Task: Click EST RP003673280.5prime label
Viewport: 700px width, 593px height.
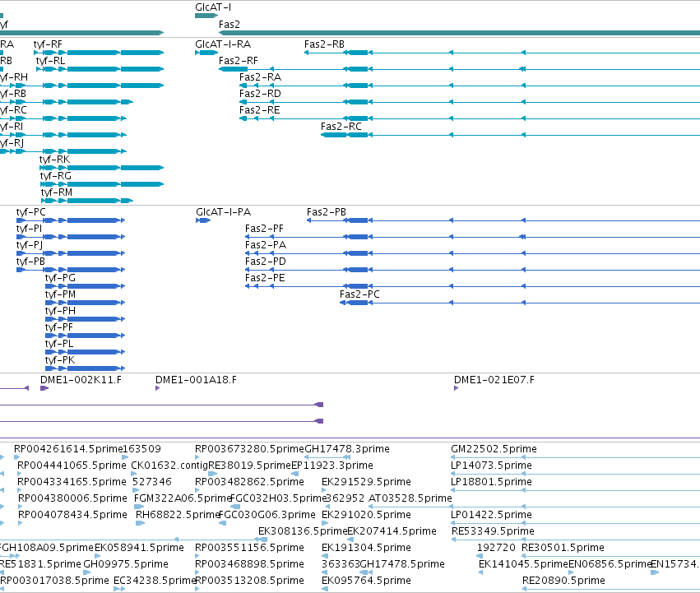Action: [x=249, y=449]
